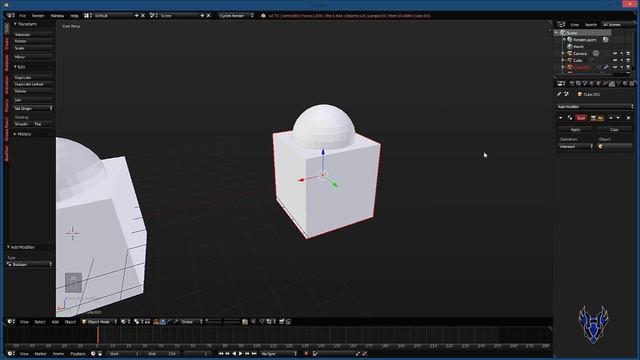Viewport: 640px width, 360px height.
Task: Select World in the outliner
Action: click(x=578, y=47)
